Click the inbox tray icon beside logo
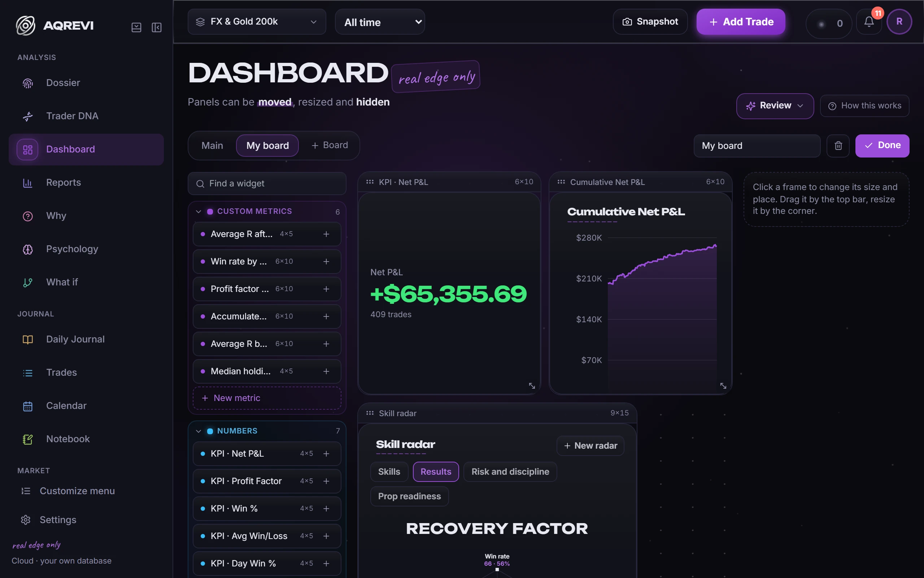 pos(136,27)
